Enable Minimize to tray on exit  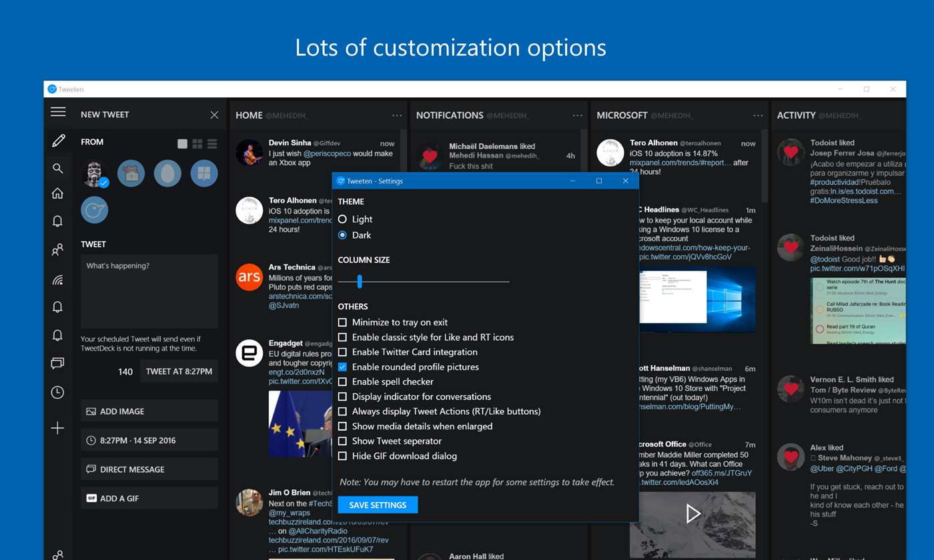343,323
